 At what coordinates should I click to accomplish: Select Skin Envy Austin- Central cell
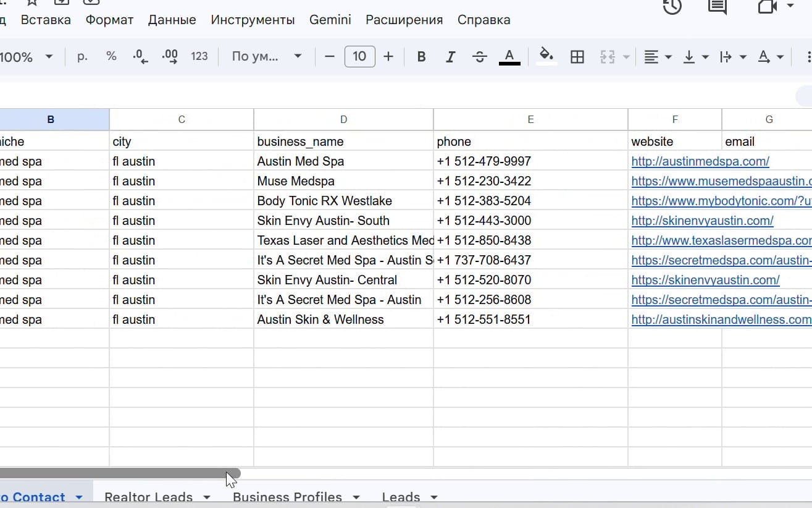(343, 280)
